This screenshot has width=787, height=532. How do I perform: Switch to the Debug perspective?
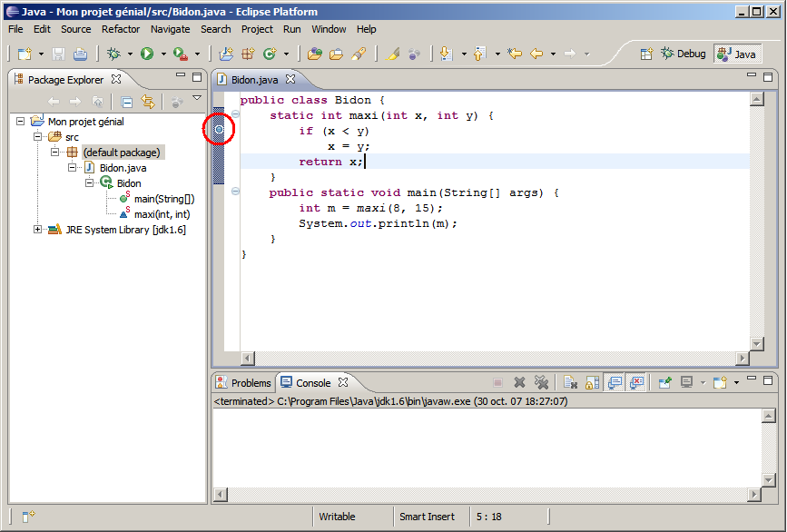coord(683,54)
